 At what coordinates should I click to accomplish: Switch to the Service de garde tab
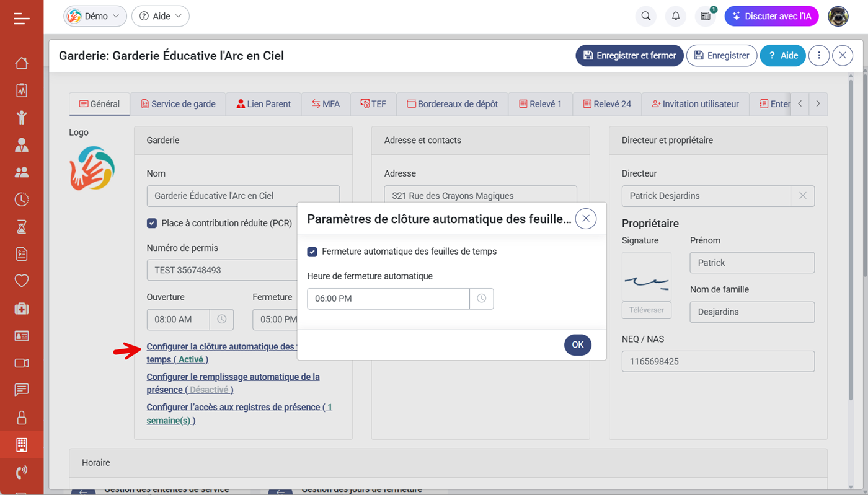click(x=178, y=104)
